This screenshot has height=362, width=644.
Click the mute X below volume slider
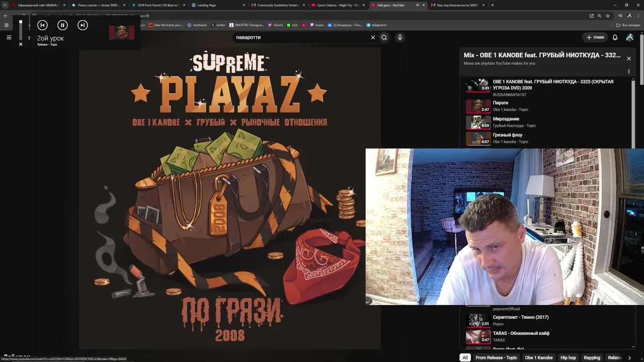click(21, 44)
